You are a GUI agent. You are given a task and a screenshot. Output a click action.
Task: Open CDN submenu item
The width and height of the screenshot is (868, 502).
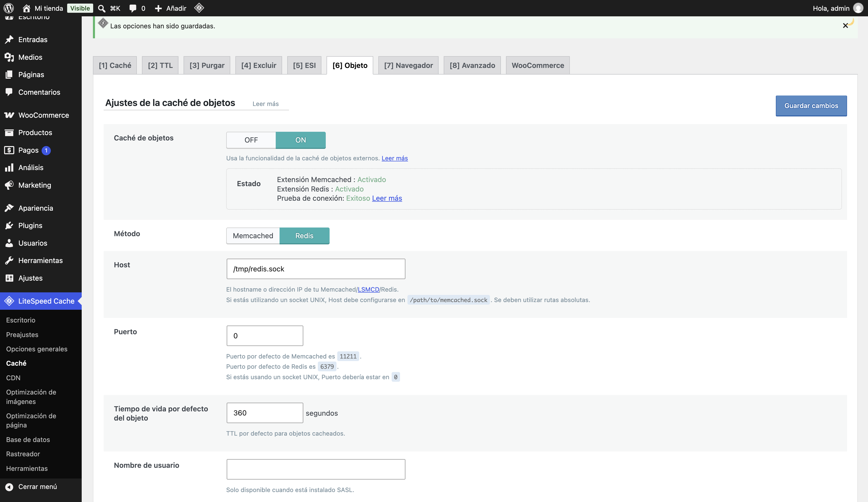click(x=13, y=378)
